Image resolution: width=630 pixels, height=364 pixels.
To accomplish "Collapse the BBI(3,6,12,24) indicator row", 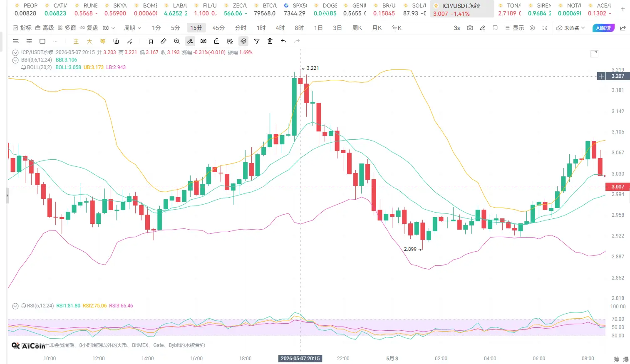I will [15, 60].
